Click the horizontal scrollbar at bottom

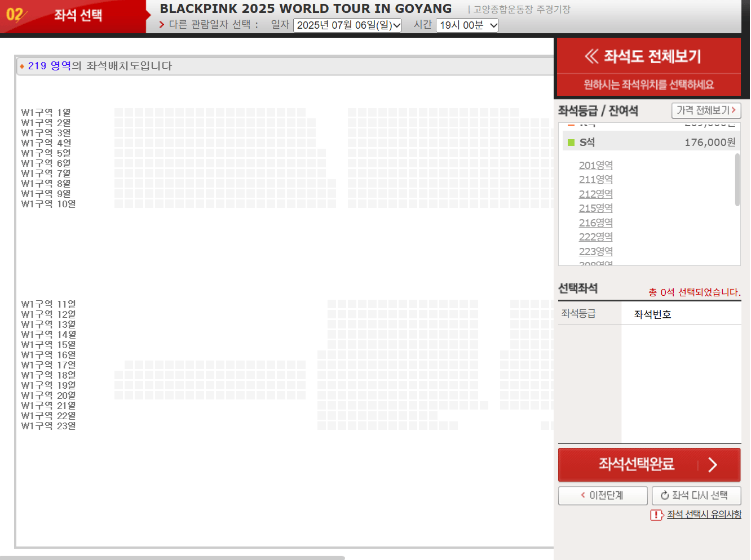(x=172, y=558)
